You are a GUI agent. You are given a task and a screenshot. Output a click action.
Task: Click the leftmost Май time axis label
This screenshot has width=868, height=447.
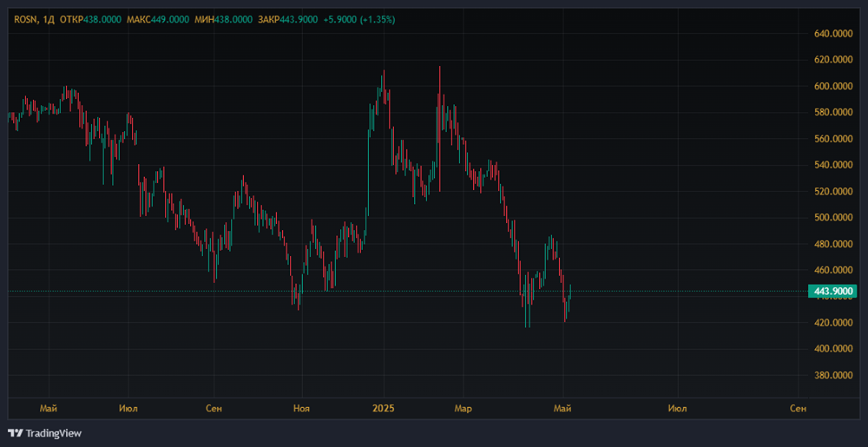pyautogui.click(x=49, y=407)
